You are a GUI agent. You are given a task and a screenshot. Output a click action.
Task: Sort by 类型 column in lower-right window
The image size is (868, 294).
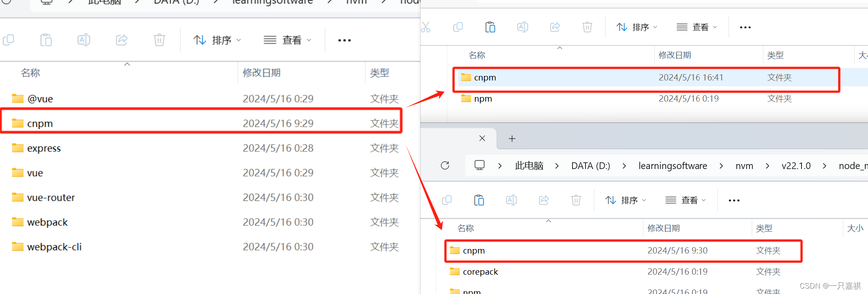[x=764, y=228]
